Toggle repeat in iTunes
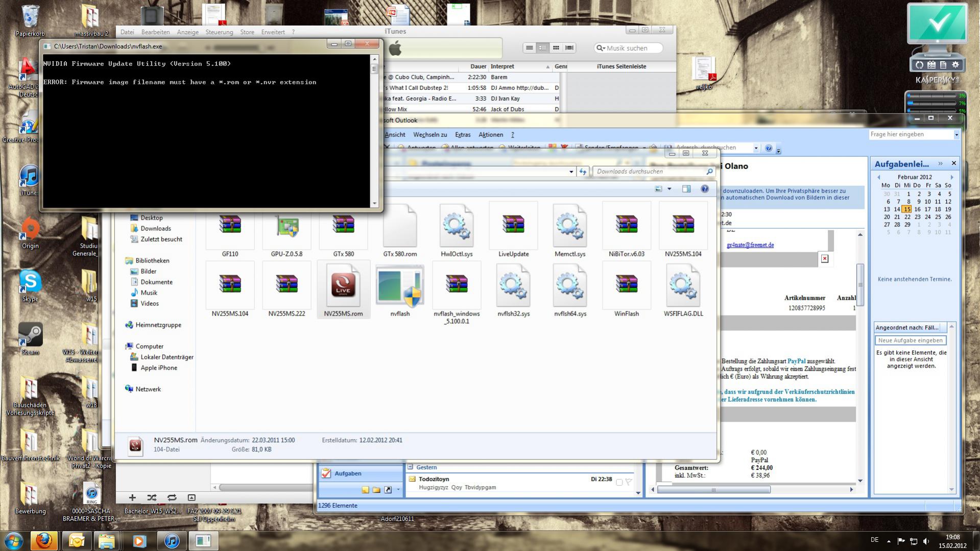Image resolution: width=980 pixels, height=551 pixels. tap(172, 497)
